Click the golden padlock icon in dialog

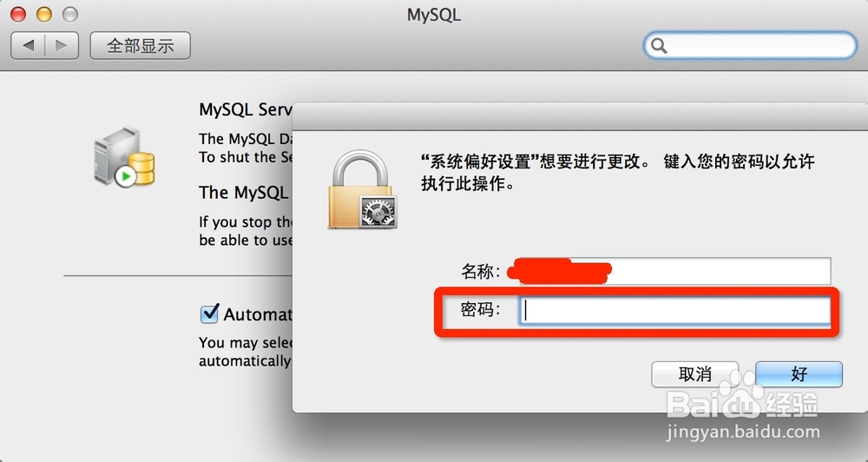[x=363, y=189]
